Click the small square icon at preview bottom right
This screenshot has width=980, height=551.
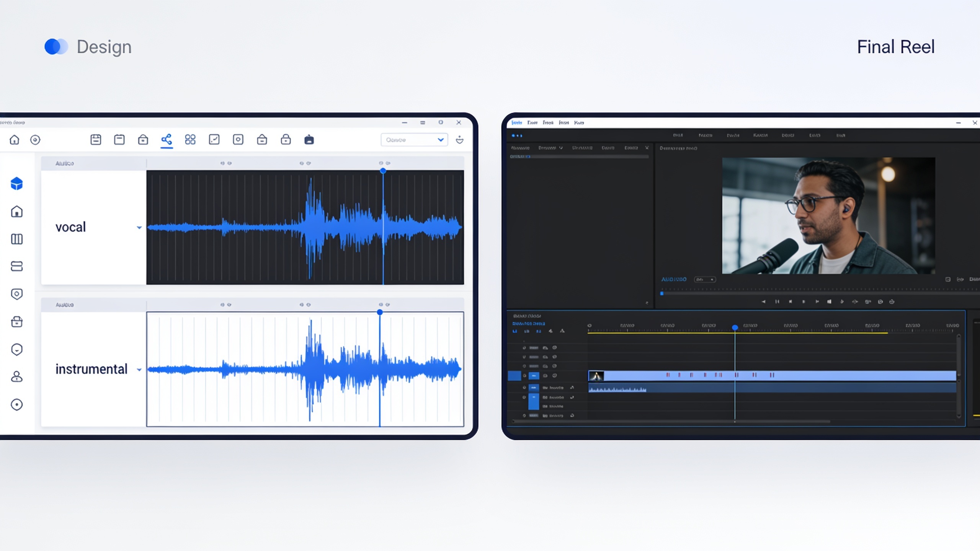pyautogui.click(x=948, y=280)
